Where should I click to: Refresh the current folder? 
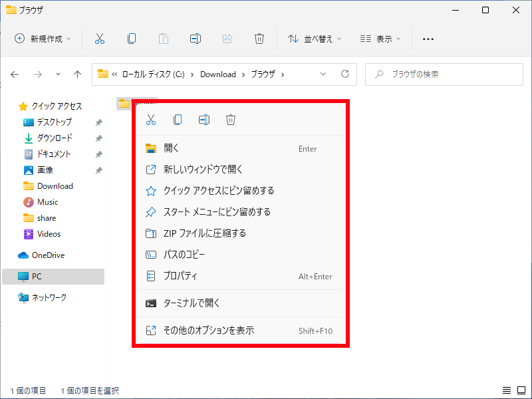tap(345, 74)
